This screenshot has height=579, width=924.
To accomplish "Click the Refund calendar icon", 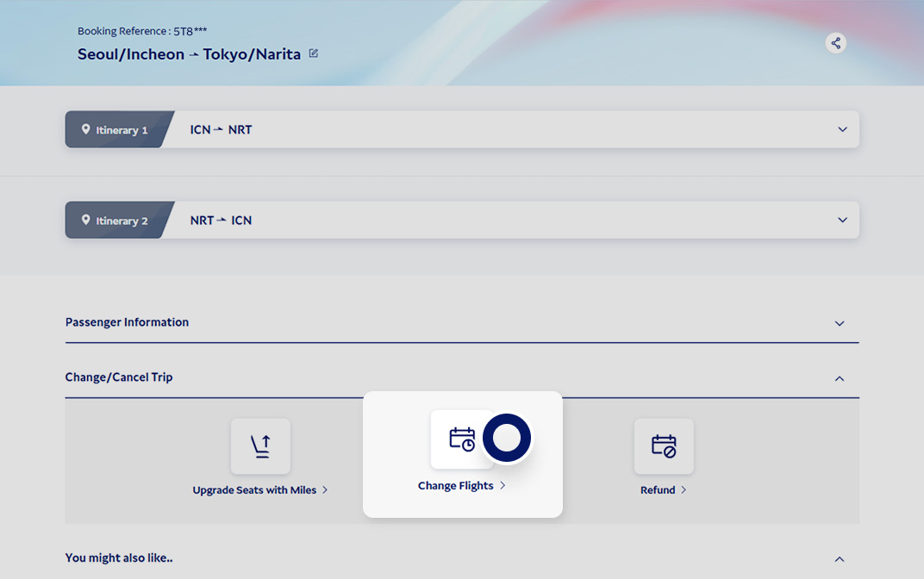I will point(664,446).
